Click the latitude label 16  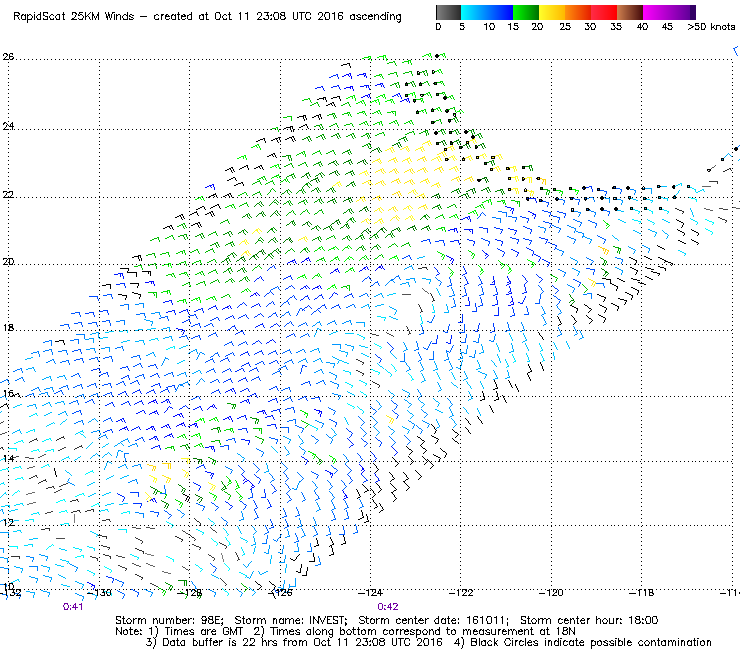click(8, 393)
